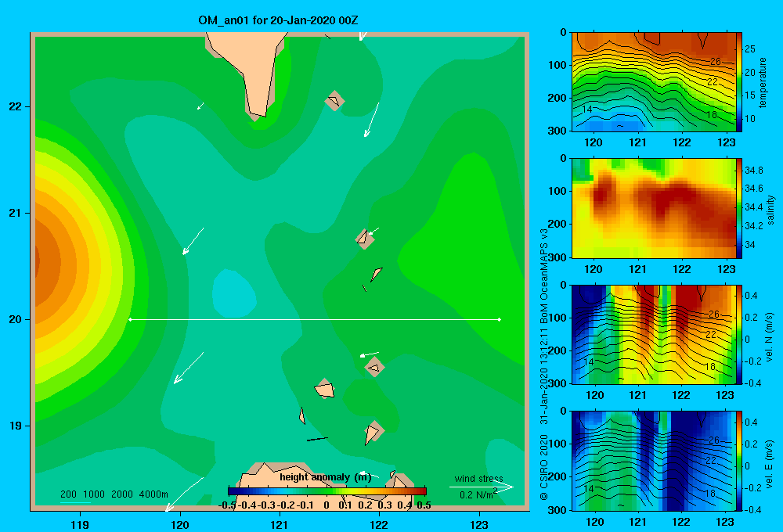Screen dimensions: 783x532
Task: Click the vertical "vel. N (m/s)" label
Action: click(x=770, y=337)
